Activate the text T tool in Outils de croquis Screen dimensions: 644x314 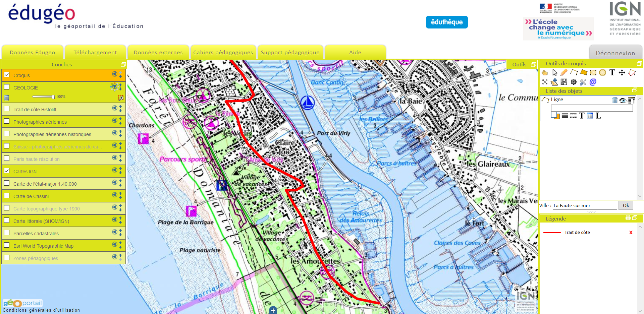pyautogui.click(x=612, y=72)
